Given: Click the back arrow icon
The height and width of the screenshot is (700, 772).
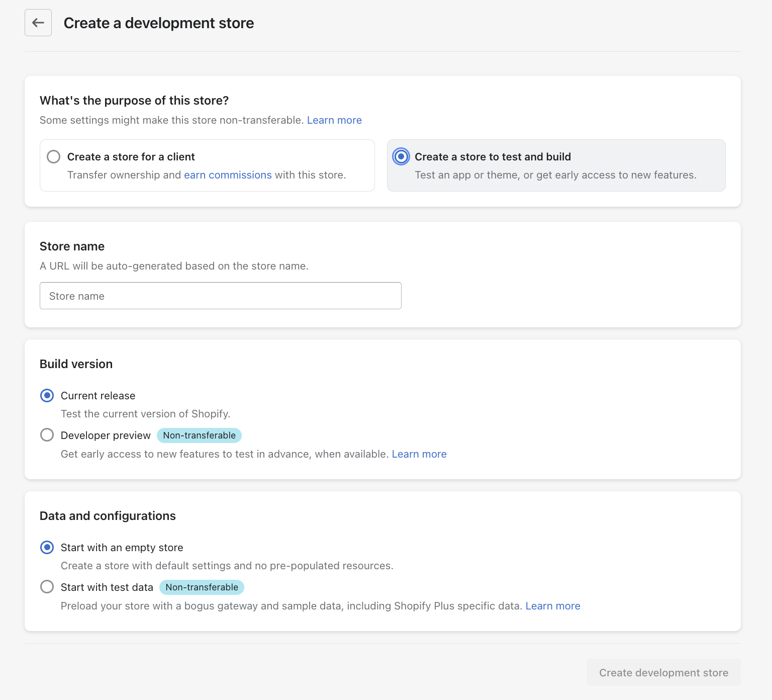Looking at the screenshot, I should [x=38, y=23].
